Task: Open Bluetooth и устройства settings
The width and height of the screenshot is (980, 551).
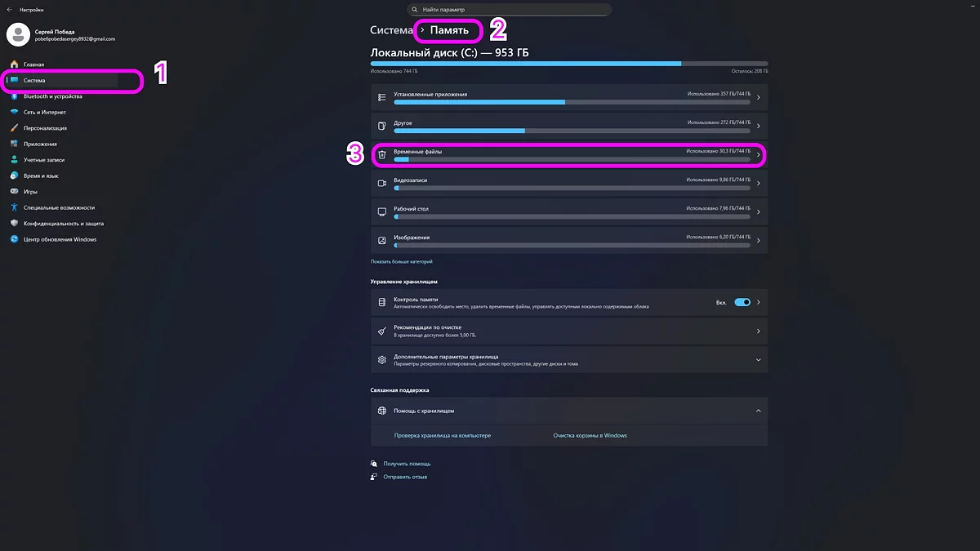Action: pos(57,96)
